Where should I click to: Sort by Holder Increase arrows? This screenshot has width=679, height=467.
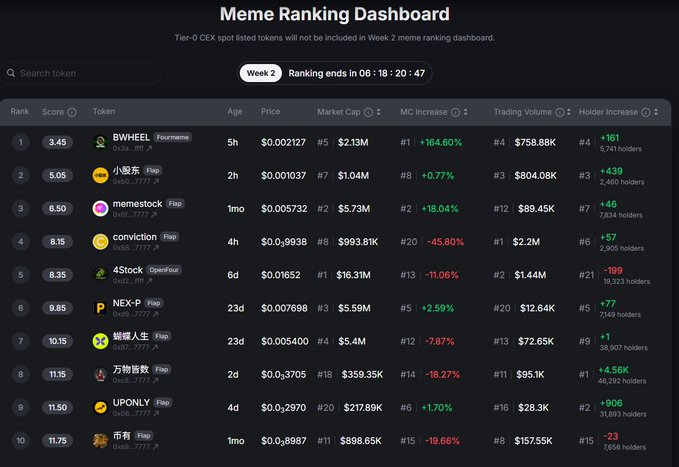[656, 112]
